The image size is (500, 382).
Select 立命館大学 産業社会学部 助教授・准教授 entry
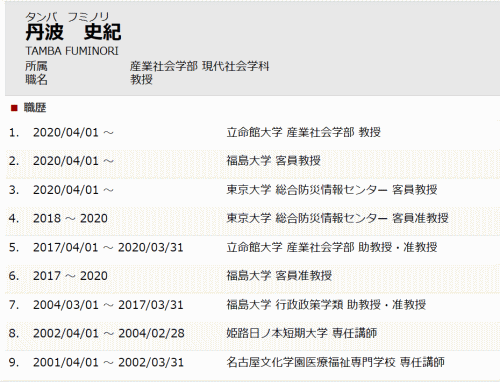point(332,247)
